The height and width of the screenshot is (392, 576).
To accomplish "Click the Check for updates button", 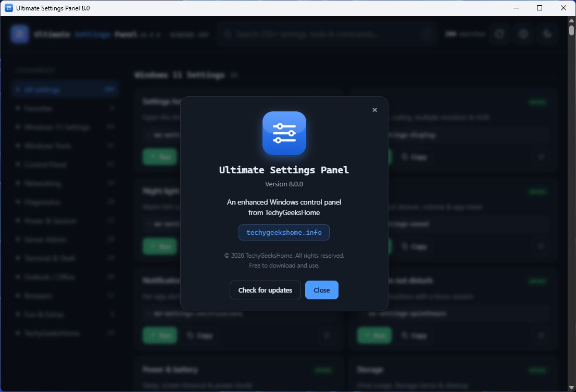I will pyautogui.click(x=265, y=290).
